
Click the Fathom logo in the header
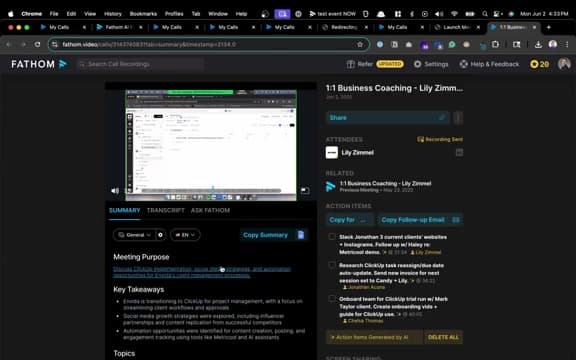tap(39, 64)
